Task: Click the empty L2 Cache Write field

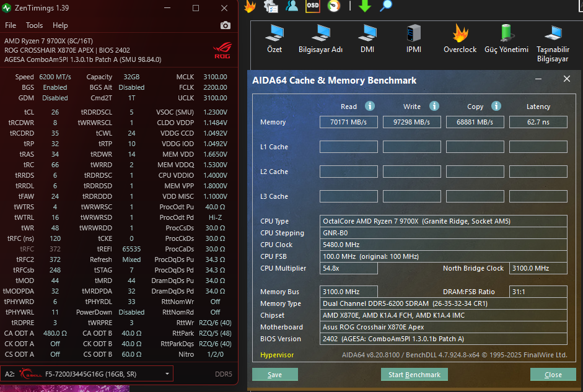Action: [411, 172]
